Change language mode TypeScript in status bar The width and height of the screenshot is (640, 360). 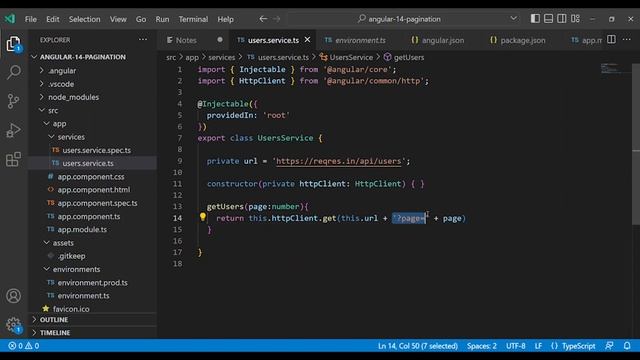click(x=578, y=346)
